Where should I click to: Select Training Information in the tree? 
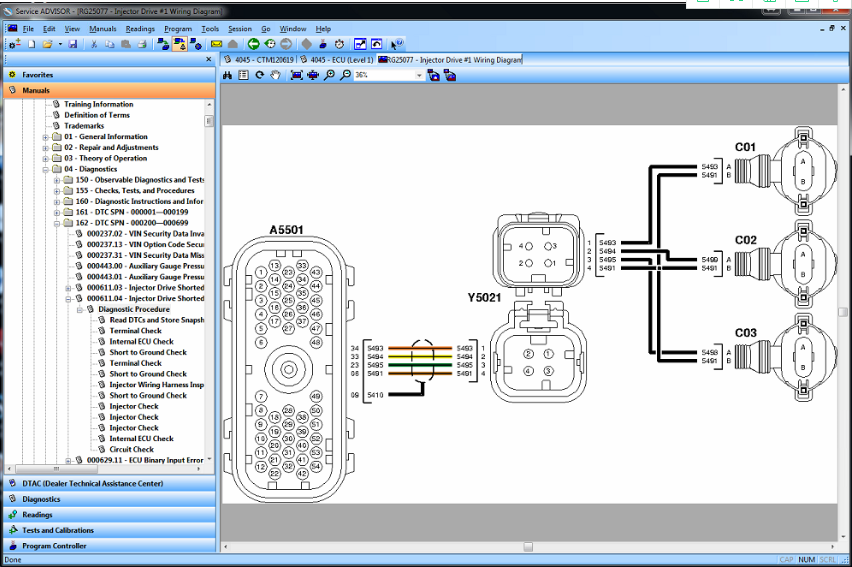pyautogui.click(x=98, y=104)
